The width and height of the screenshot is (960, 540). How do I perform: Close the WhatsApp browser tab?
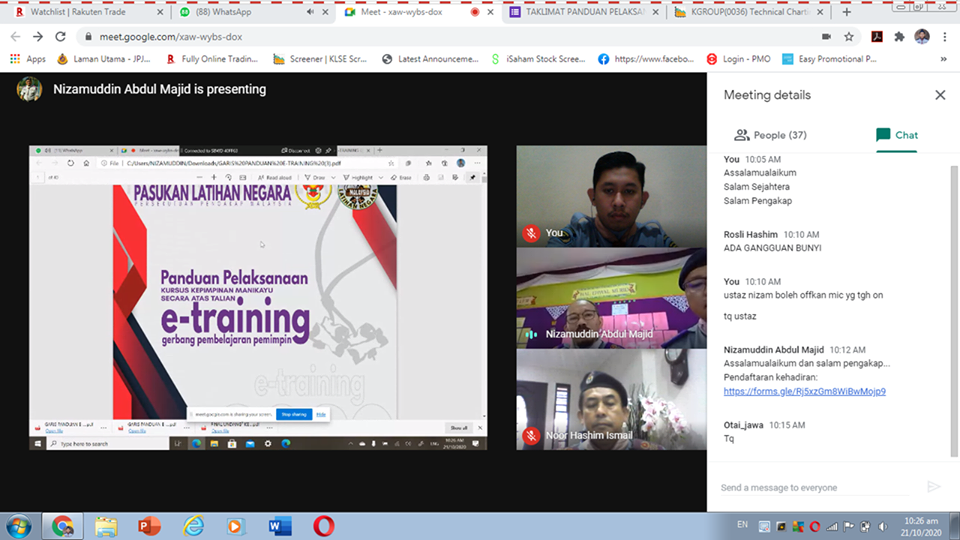[x=325, y=12]
